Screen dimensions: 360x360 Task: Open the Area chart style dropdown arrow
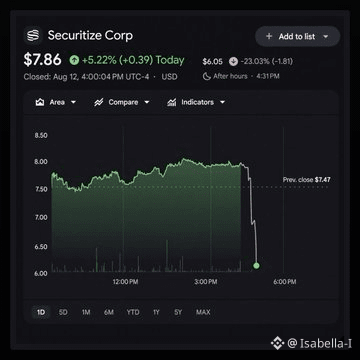pos(73,102)
